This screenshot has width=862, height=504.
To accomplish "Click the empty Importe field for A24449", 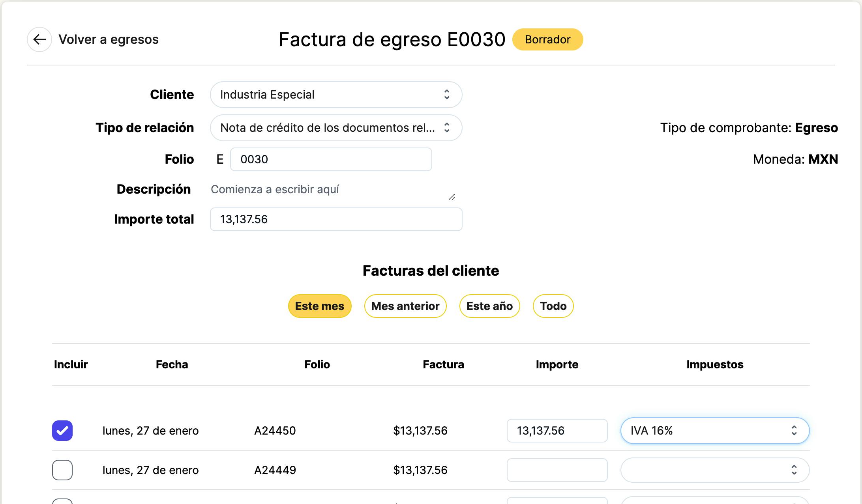I will (x=557, y=470).
